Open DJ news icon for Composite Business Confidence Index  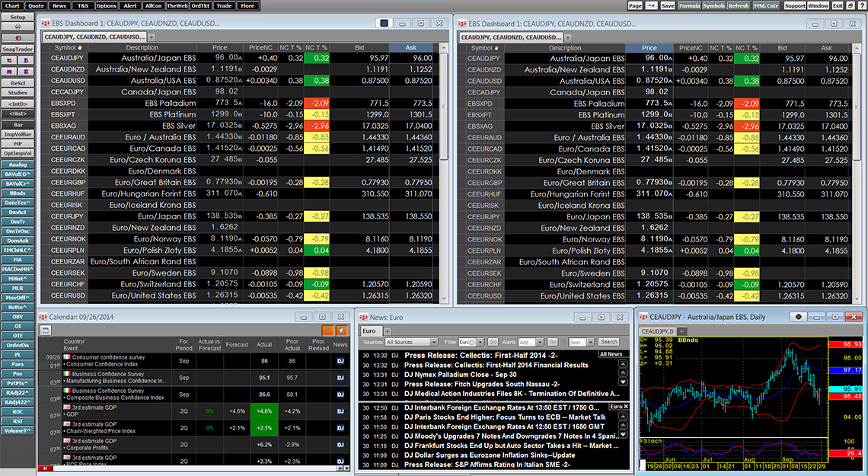point(340,394)
